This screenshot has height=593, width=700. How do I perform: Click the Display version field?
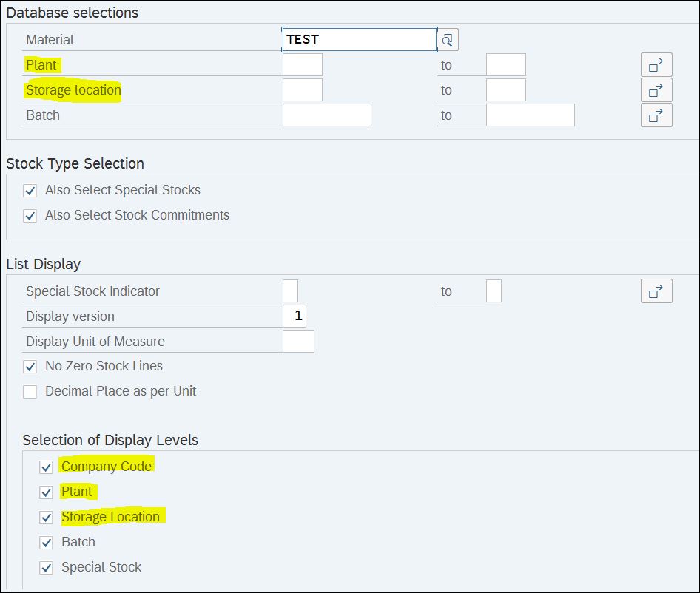(x=295, y=316)
